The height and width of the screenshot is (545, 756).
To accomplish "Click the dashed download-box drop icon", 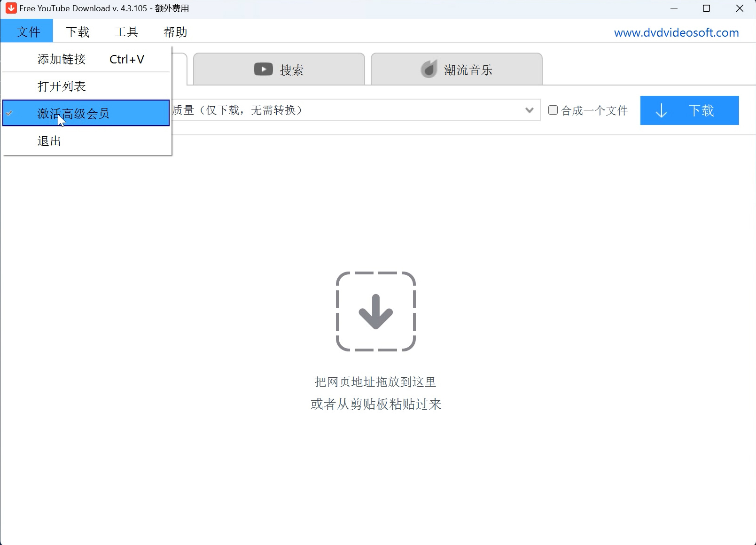I will 375,311.
